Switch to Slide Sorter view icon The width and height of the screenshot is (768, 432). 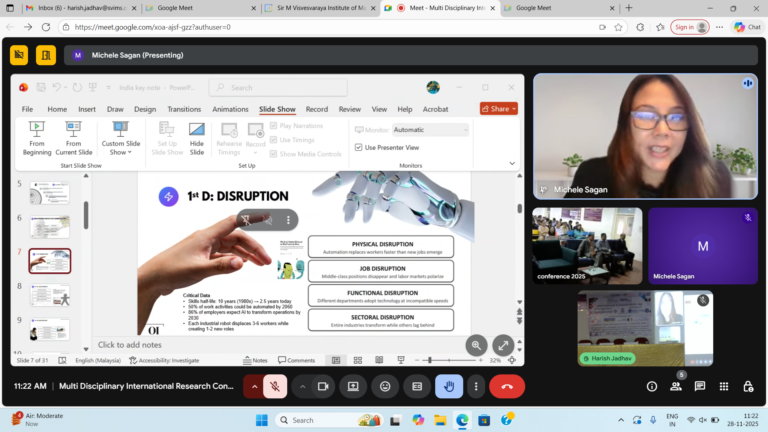tap(358, 360)
